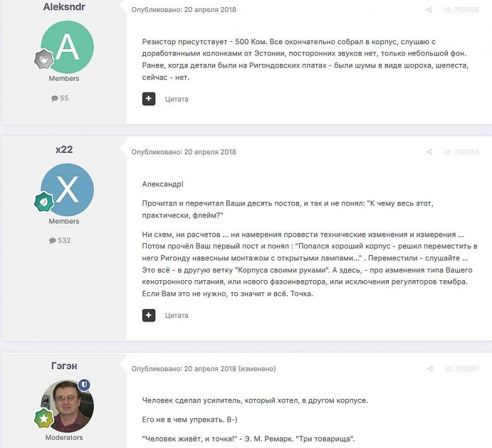492x448 pixels.
Task: Click the plus multiquote button in x22's post
Action: [149, 315]
